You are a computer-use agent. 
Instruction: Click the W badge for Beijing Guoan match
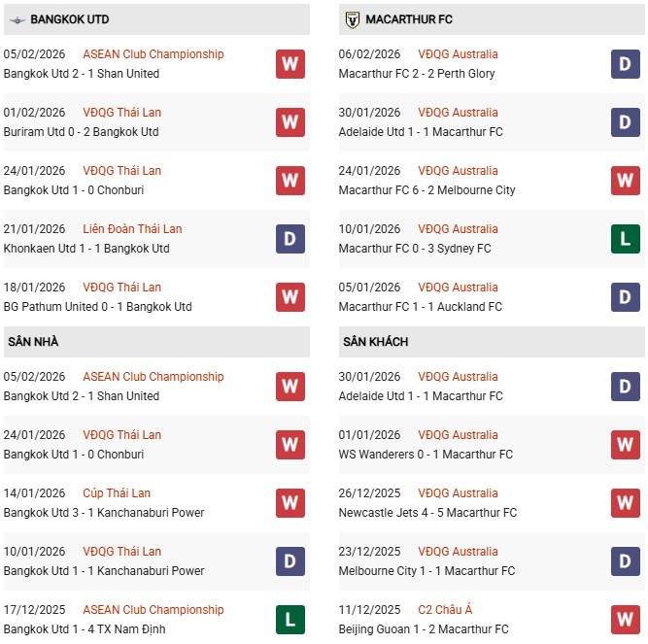pyautogui.click(x=625, y=620)
